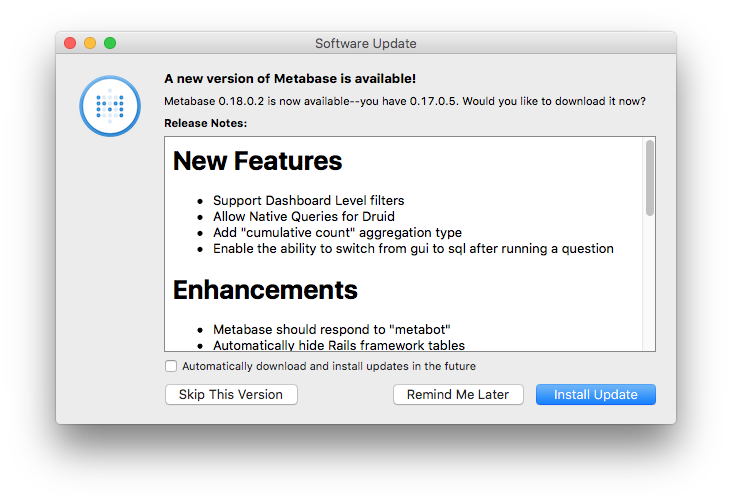732x504 pixels.
Task: Click the Software Update title bar text
Action: 366,43
